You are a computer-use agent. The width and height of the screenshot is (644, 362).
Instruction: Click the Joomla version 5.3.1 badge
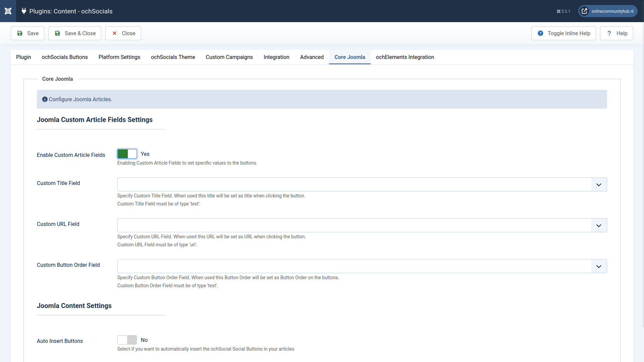[x=563, y=11]
